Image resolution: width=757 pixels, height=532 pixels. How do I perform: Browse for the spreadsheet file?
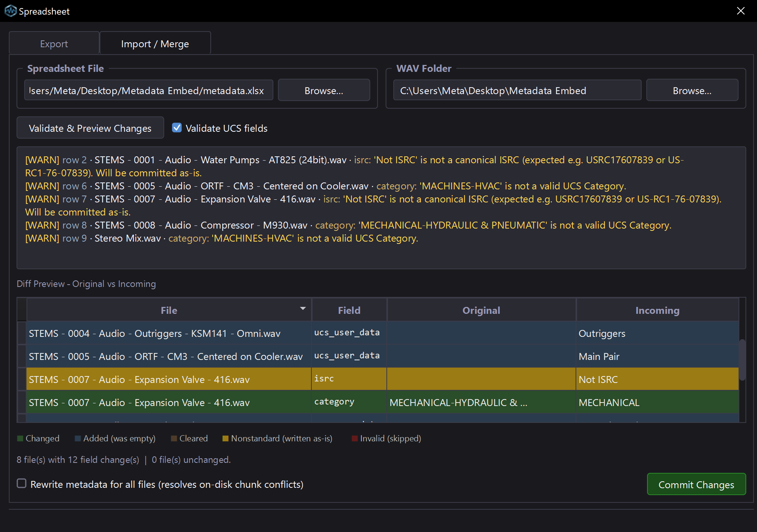324,90
